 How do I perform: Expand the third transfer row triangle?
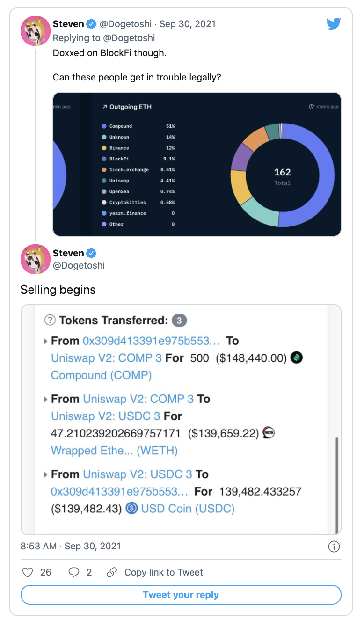point(45,475)
